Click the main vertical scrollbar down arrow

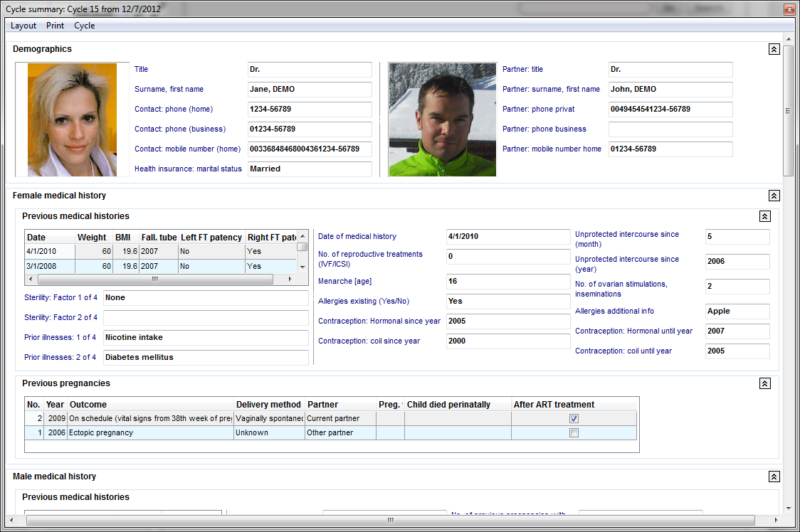(x=789, y=508)
